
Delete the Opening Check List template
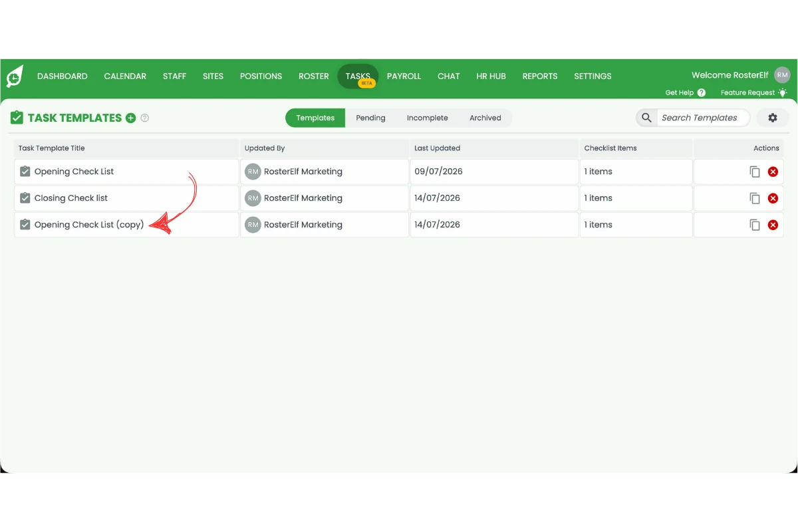773,172
